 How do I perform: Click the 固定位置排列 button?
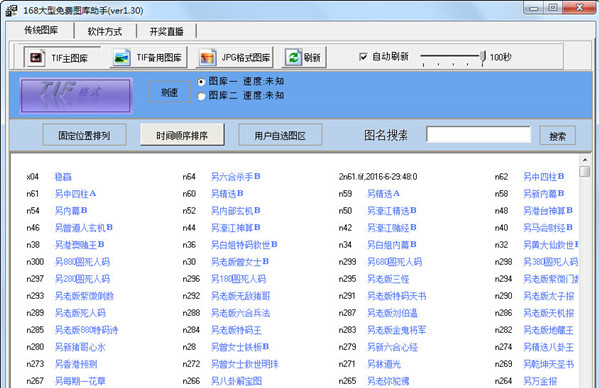(x=84, y=135)
